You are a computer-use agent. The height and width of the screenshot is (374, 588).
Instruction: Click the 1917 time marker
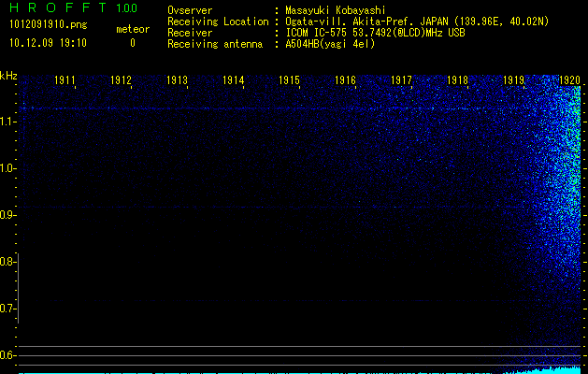tap(401, 79)
